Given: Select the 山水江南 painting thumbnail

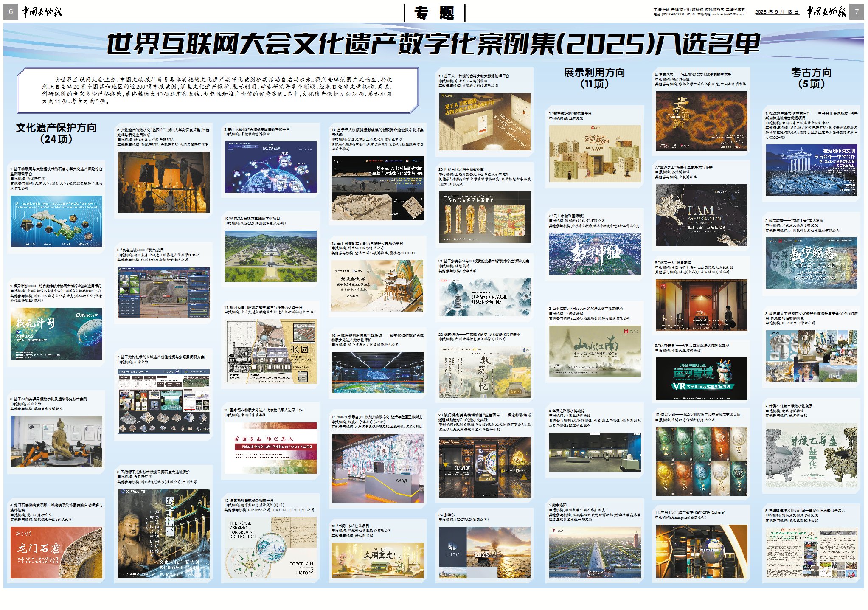Looking at the screenshot, I should [594, 351].
